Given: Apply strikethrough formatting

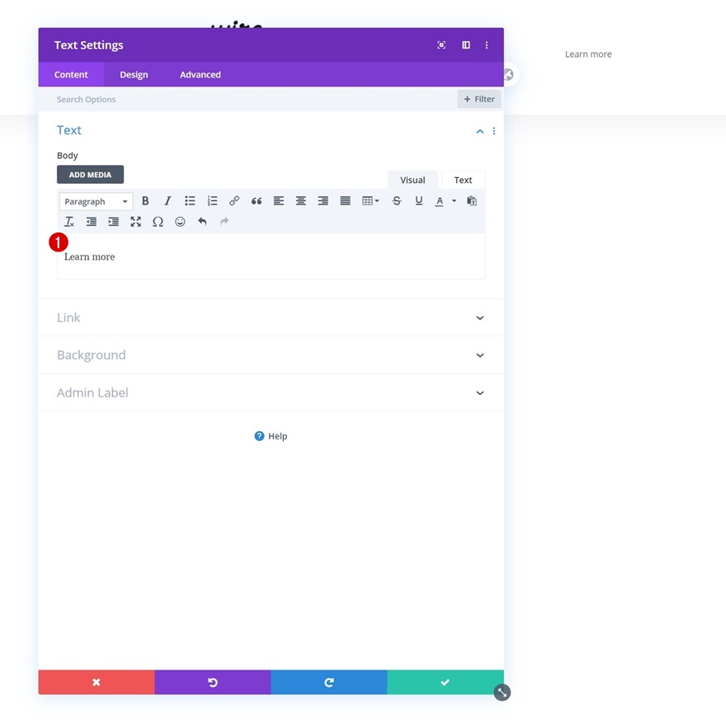Looking at the screenshot, I should [397, 201].
